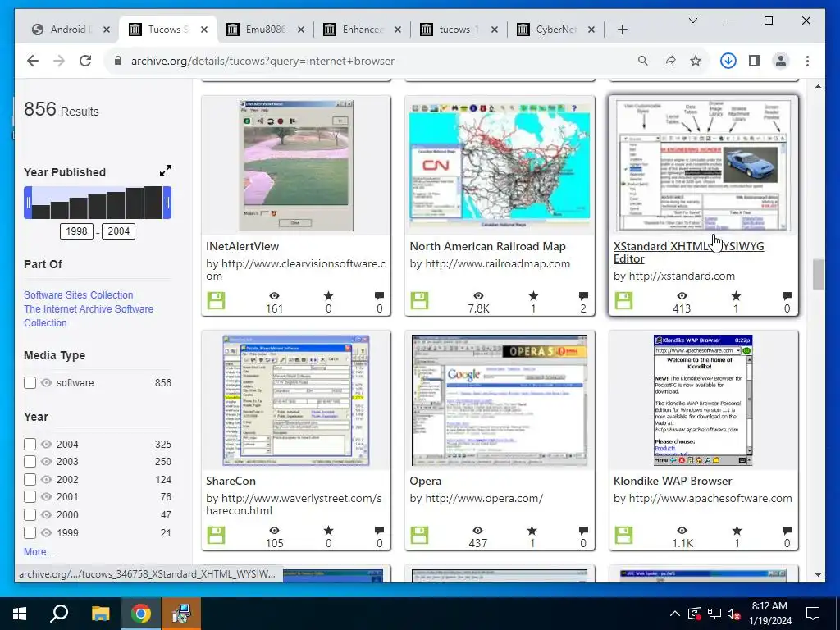Open the Chrome three-dot menu
This screenshot has width=840, height=630.
point(807,61)
